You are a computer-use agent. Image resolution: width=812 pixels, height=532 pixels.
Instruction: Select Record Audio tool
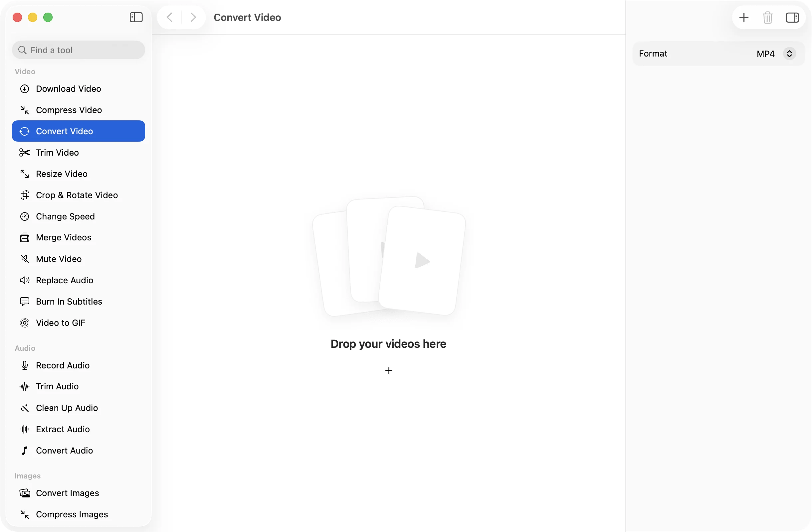(79, 365)
